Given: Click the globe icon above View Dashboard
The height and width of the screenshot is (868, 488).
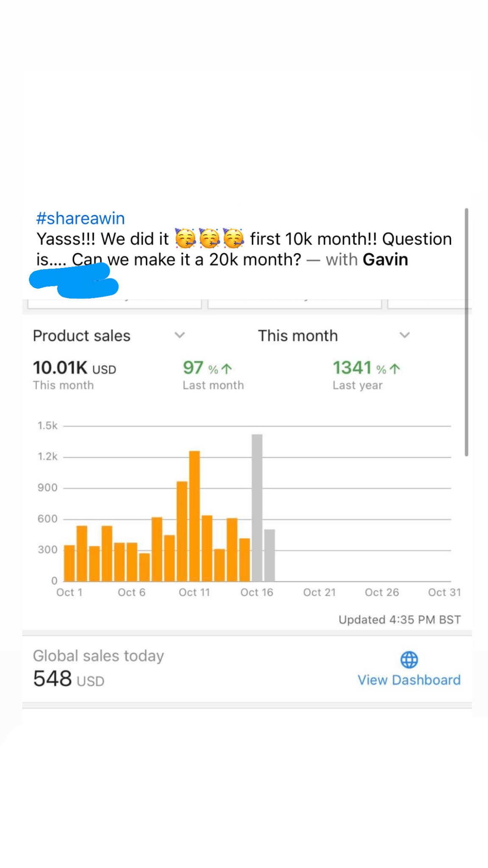Looking at the screenshot, I should [409, 659].
